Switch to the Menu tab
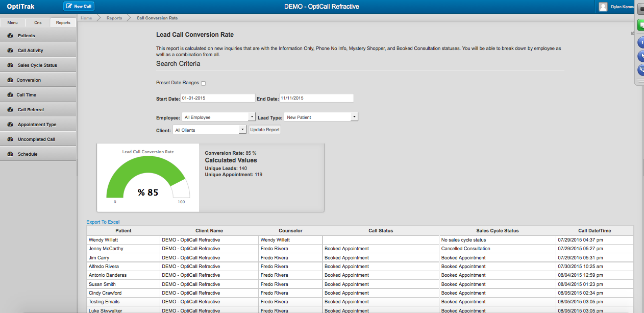Image resolution: width=644 pixels, height=313 pixels. (x=13, y=23)
